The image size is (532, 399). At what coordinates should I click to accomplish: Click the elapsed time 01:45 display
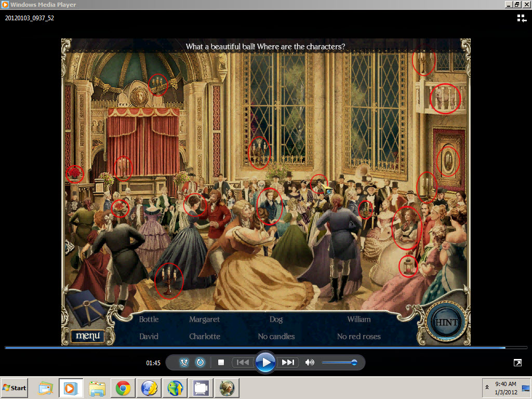153,363
